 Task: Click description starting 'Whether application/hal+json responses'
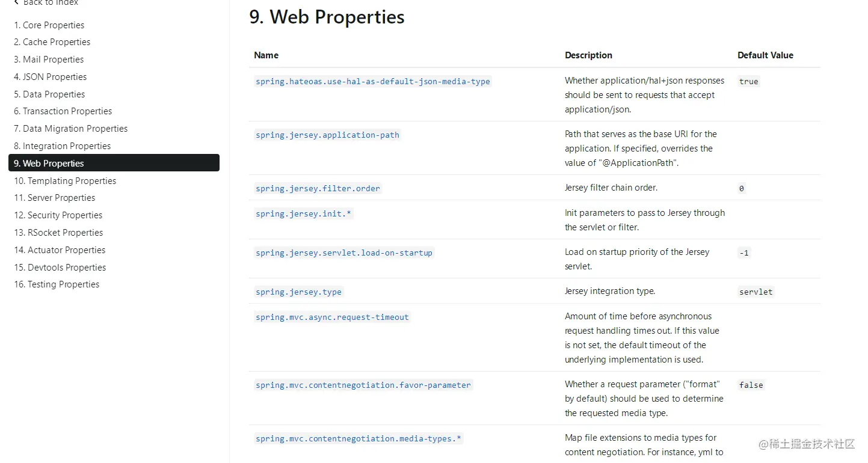645,95
